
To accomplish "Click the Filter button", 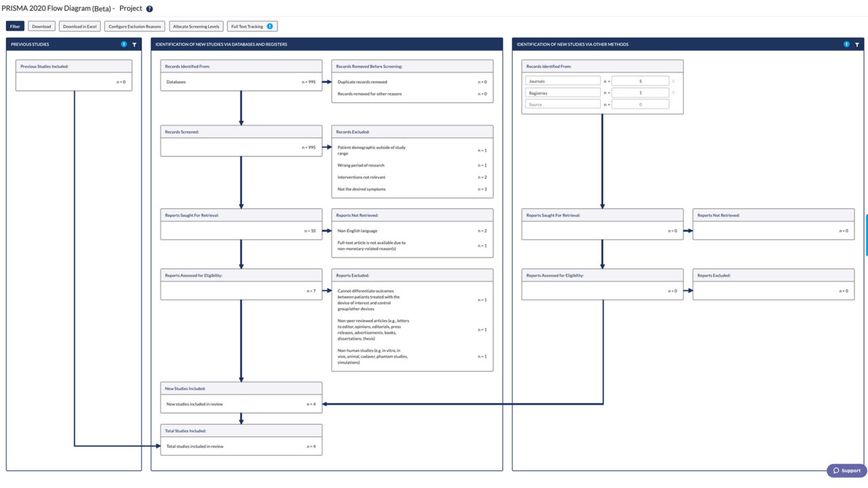I will 14,26.
